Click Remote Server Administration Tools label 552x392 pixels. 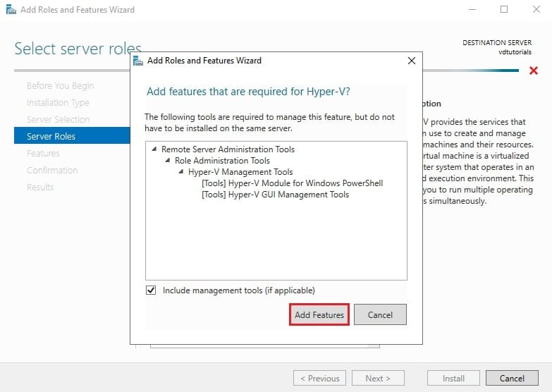[228, 149]
